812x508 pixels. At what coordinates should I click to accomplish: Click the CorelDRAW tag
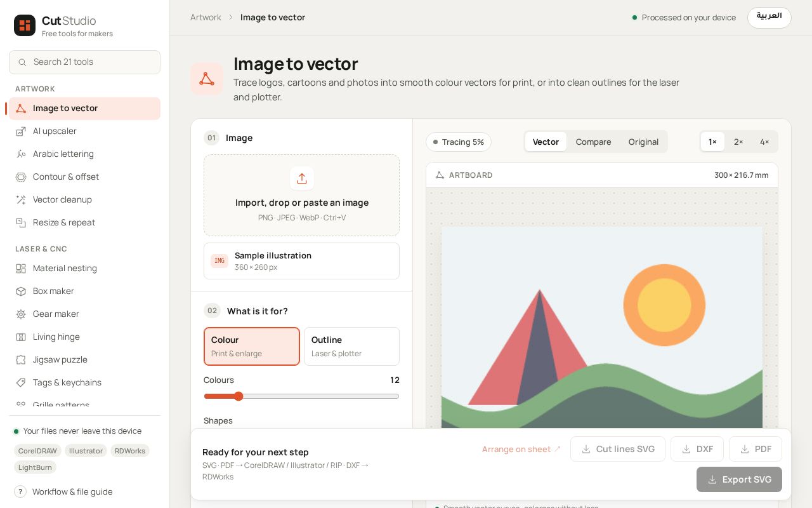(37, 451)
